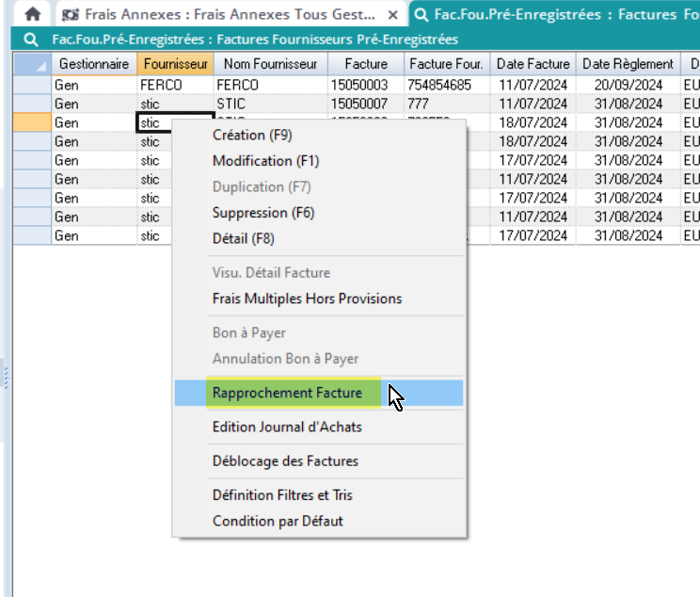Viewport: 700px width, 597px height.
Task: Choose Suppression (F6) menu entry
Action: (x=262, y=213)
